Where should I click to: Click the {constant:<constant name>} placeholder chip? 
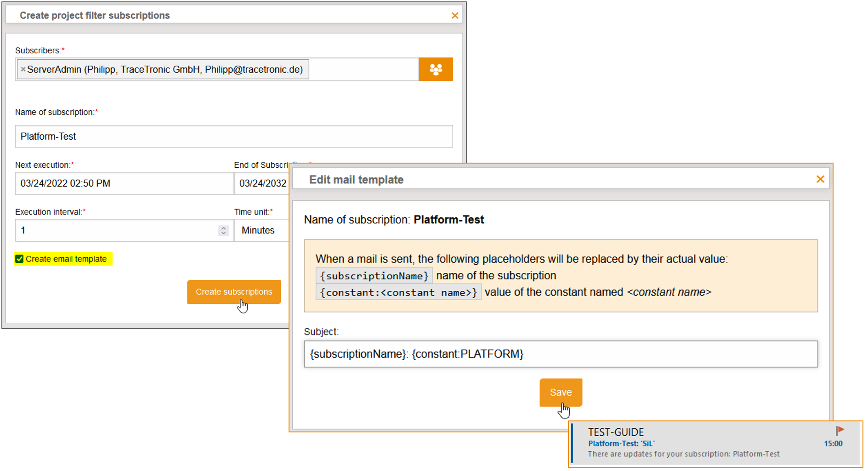point(398,292)
